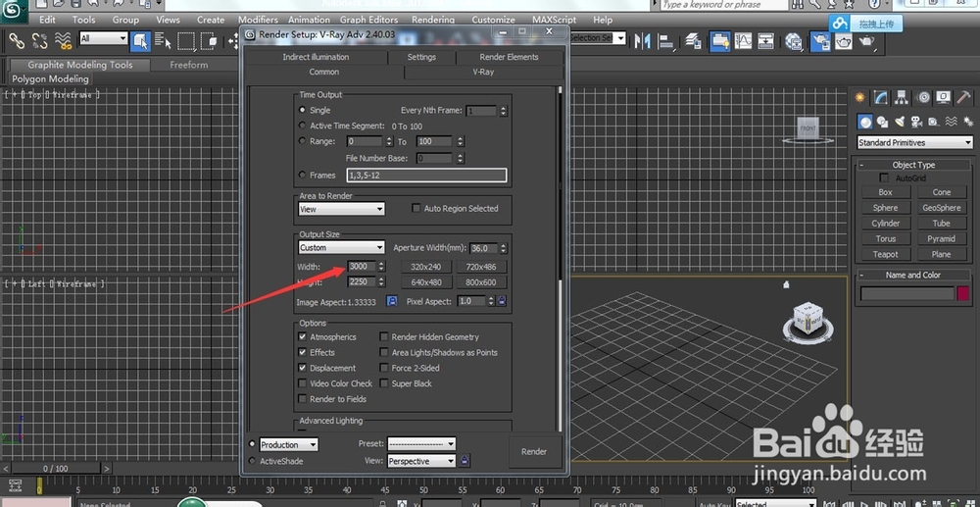Open the Manage Layers icon
The height and width of the screenshot is (507, 980).
693,41
